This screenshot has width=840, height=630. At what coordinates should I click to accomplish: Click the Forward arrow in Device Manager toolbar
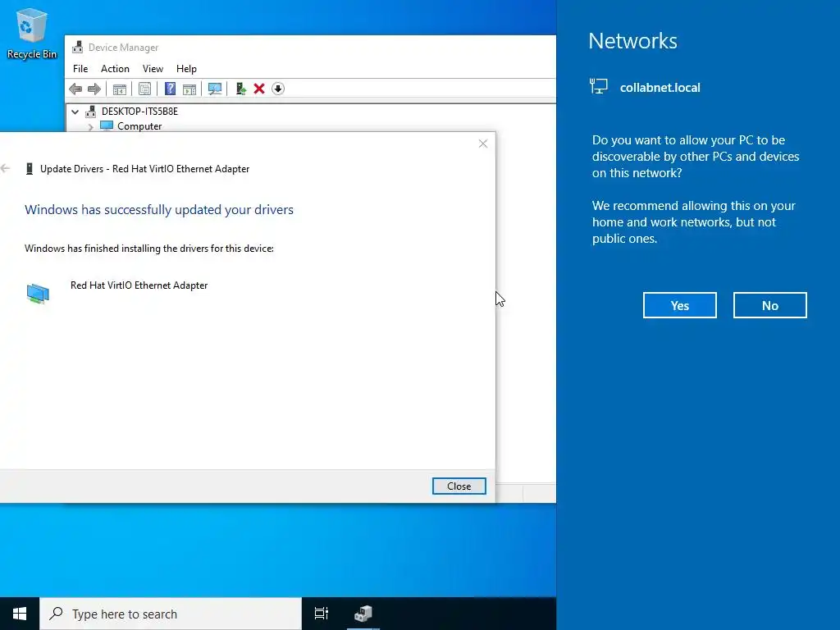[94, 89]
